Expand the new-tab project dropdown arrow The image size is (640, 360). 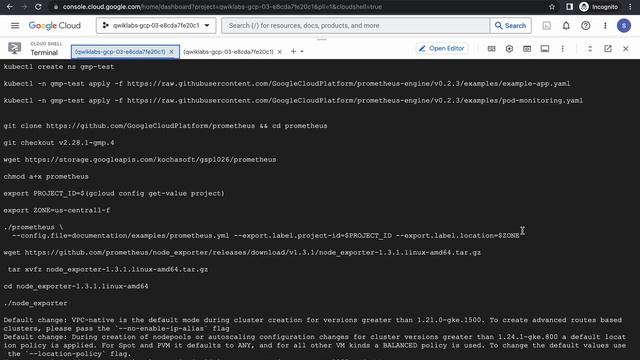coord(302,51)
